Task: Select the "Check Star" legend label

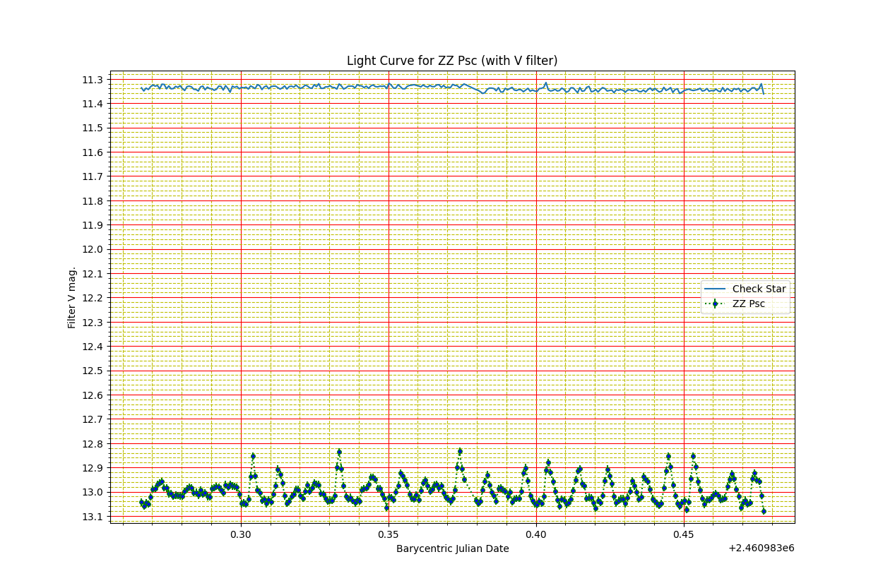Action: coord(759,289)
